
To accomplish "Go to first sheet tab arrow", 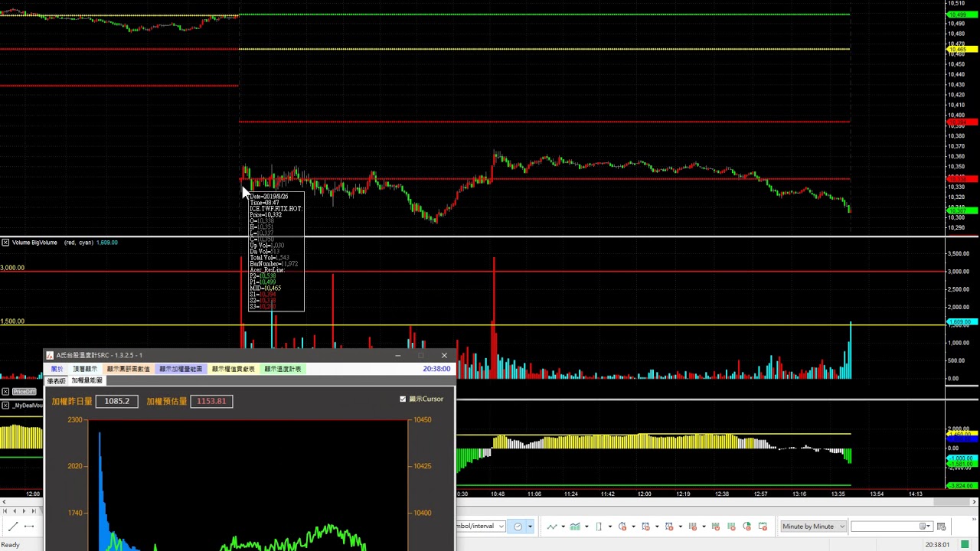I will point(5,510).
